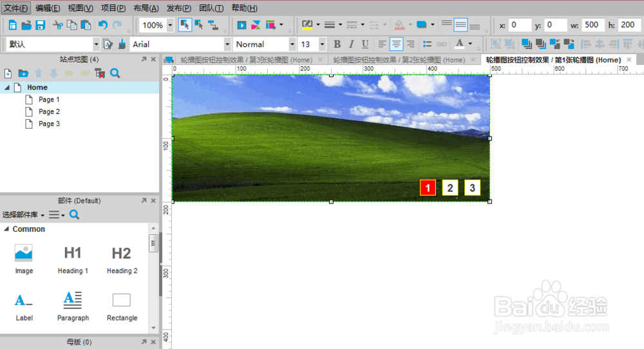The image size is (644, 349).
Task: Undo the last action
Action: click(102, 25)
